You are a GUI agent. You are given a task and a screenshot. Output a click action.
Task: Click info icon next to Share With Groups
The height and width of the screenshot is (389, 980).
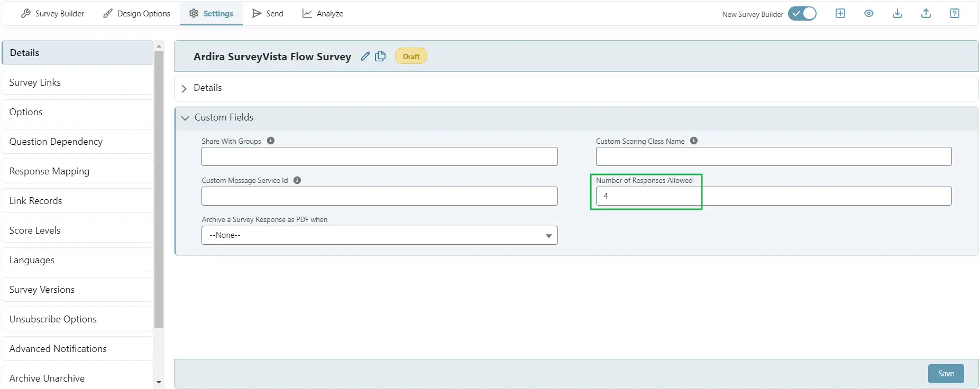tap(271, 141)
